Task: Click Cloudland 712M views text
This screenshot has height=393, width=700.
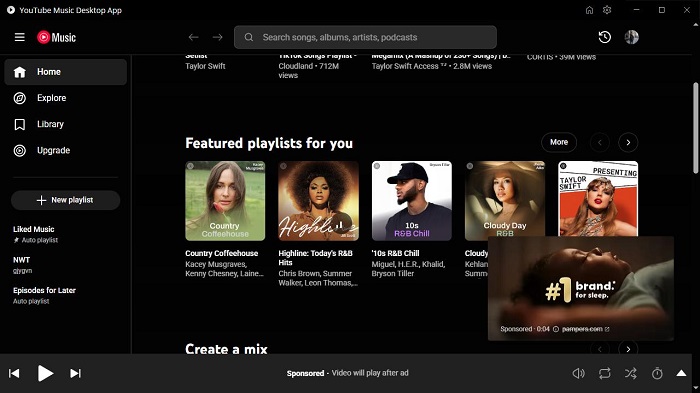Action: pyautogui.click(x=308, y=71)
